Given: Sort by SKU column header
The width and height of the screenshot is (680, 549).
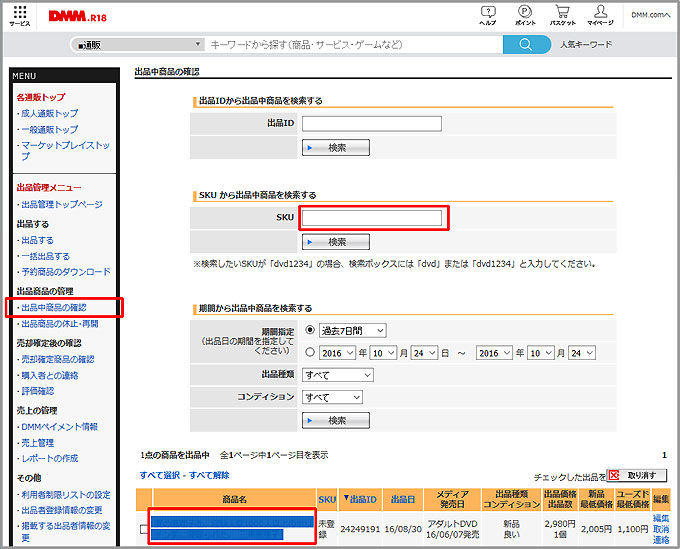Looking at the screenshot, I should pos(327,500).
